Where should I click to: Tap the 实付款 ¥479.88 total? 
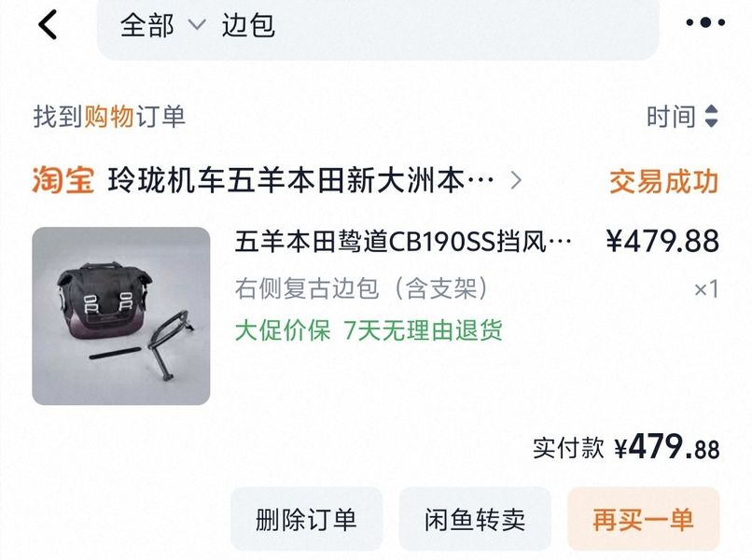tap(626, 448)
